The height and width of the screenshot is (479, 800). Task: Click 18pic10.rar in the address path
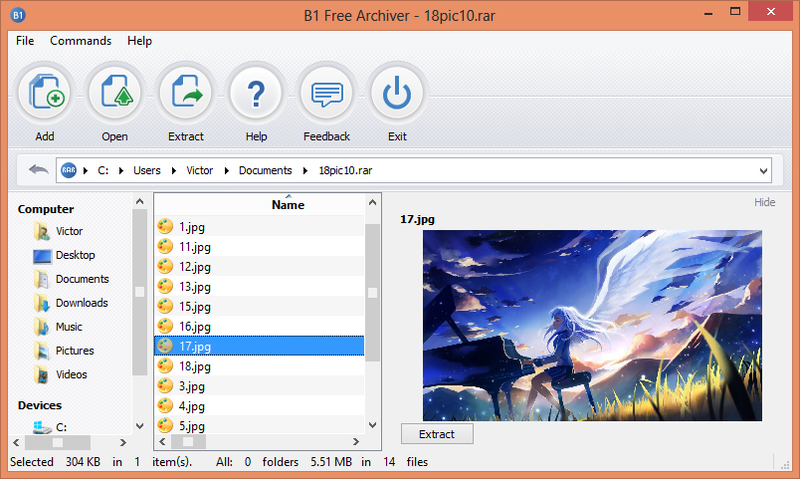click(345, 170)
